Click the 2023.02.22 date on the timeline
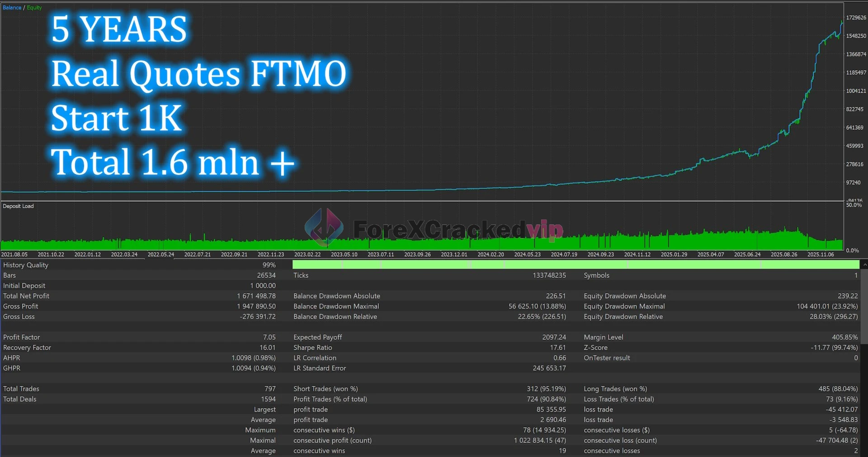The height and width of the screenshot is (457, 868). 307,255
